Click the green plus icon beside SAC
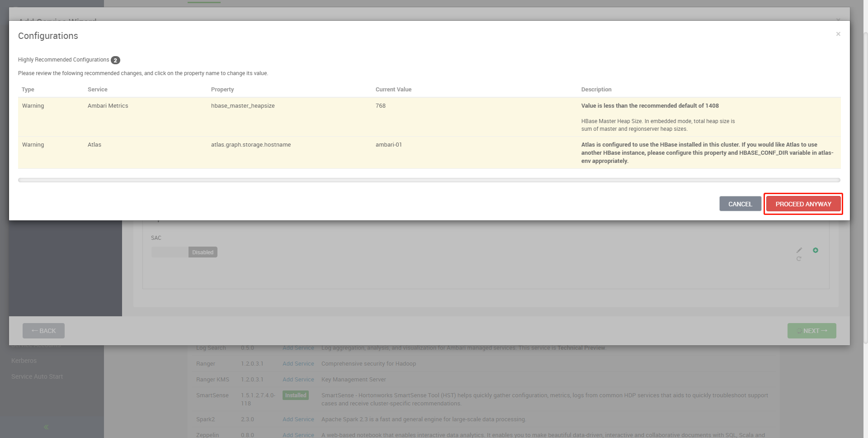This screenshot has width=868, height=438. tap(816, 250)
